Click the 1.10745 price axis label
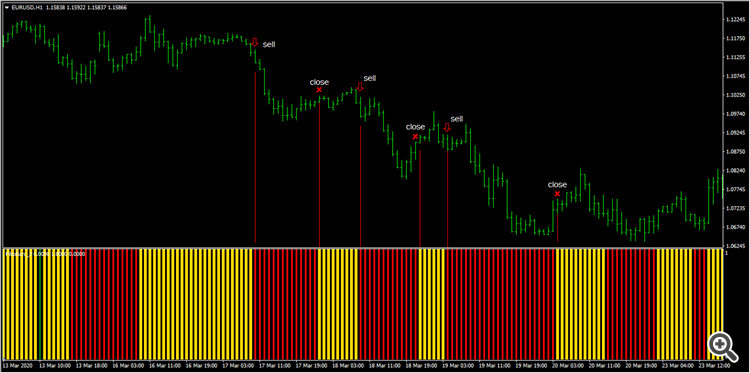The image size is (750, 373). 737,77
